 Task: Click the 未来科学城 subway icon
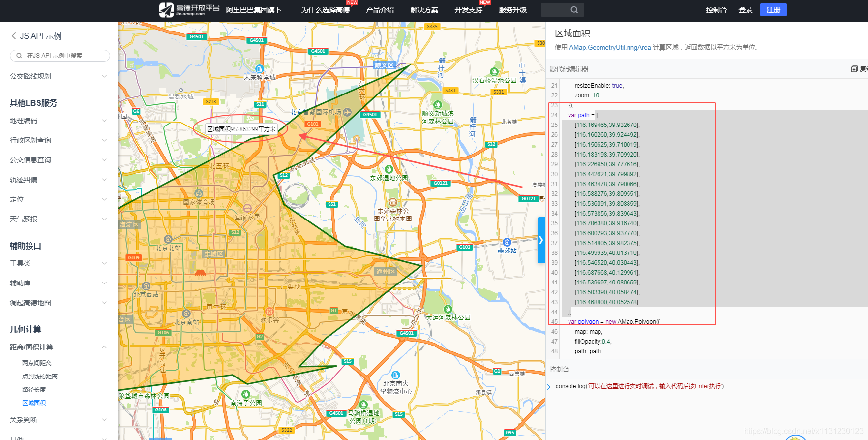(x=260, y=69)
